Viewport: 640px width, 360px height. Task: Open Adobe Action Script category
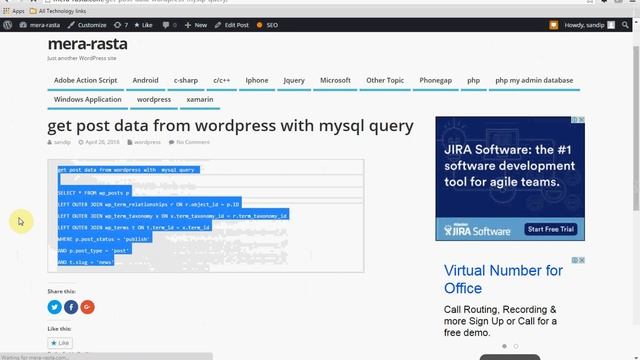[x=85, y=80]
